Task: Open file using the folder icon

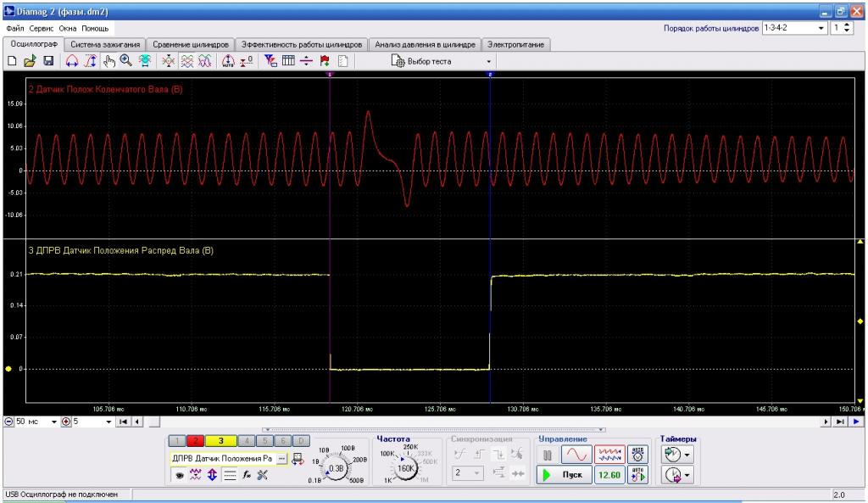Action: pos(30,61)
